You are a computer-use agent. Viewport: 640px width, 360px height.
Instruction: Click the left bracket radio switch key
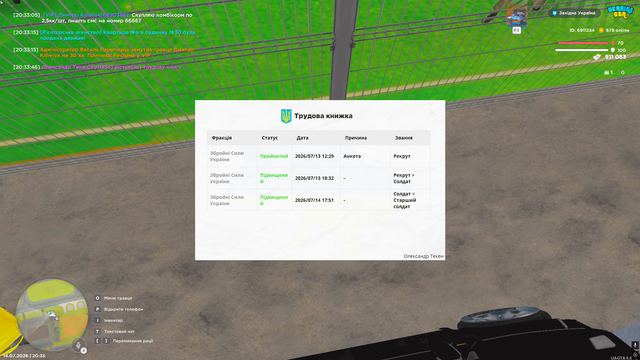point(97,341)
